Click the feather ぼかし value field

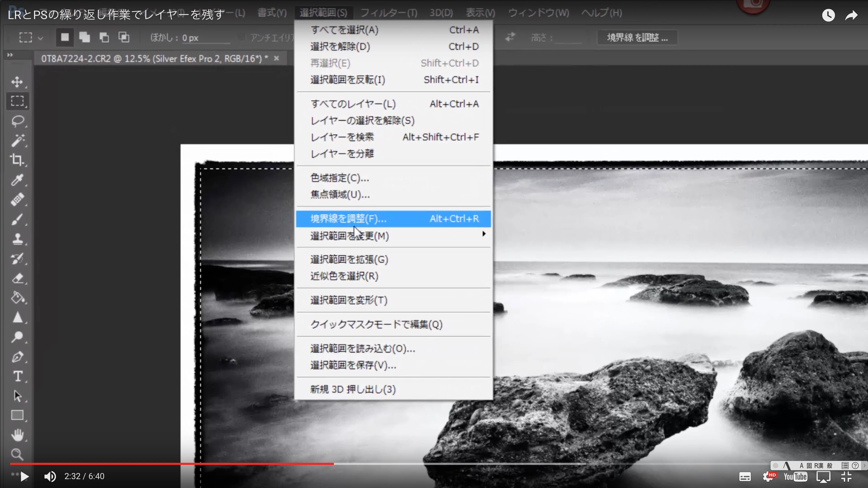pos(206,38)
